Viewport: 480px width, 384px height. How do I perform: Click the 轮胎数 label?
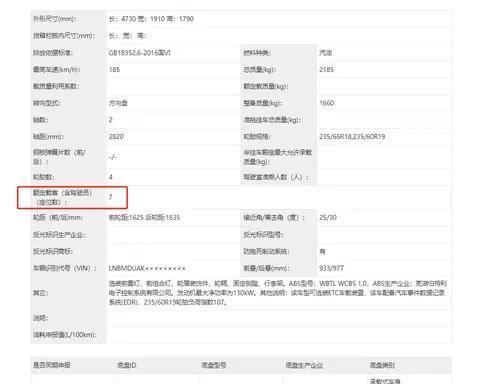(44, 177)
